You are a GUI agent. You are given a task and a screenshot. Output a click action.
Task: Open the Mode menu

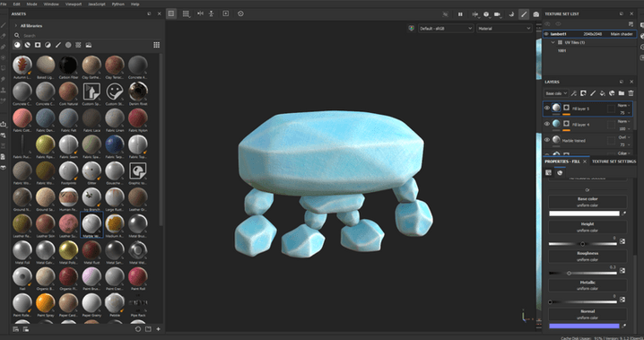point(31,4)
